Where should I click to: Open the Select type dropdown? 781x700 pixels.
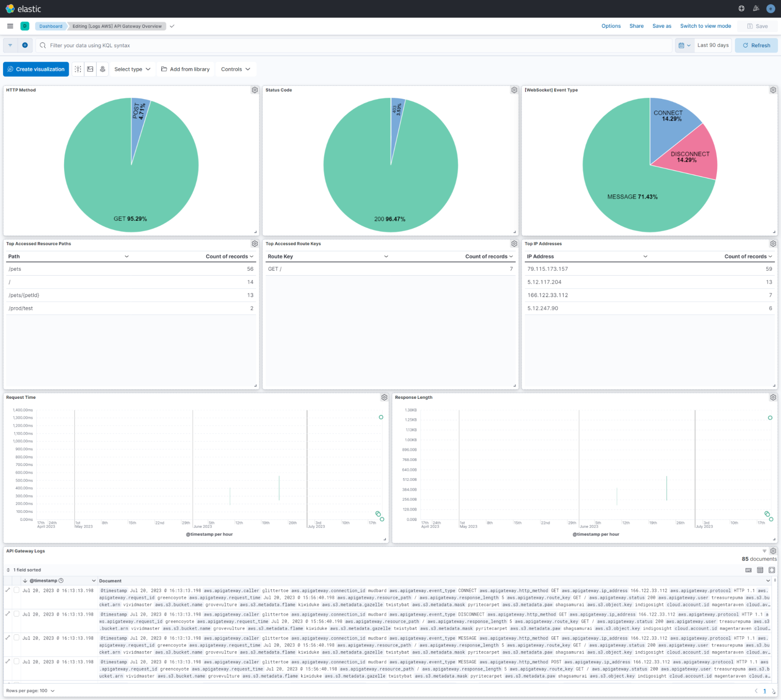click(132, 69)
